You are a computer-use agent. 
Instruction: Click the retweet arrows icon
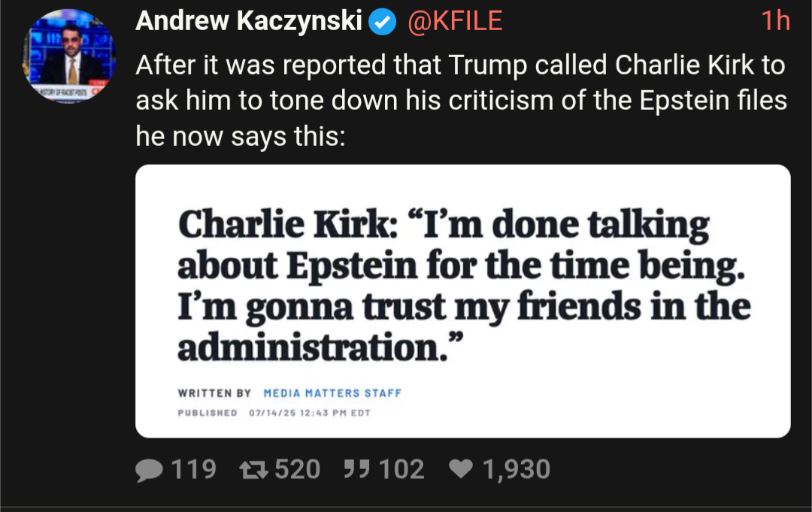click(254, 470)
